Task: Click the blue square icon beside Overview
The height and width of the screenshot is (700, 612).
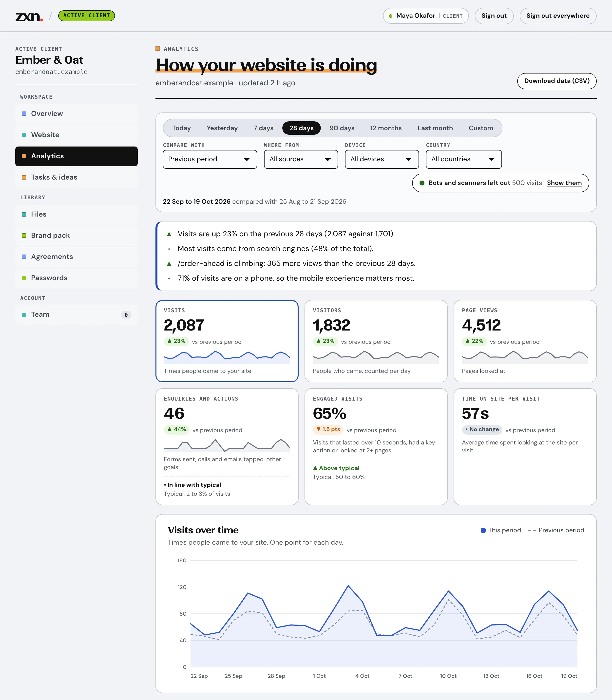Action: coord(24,114)
